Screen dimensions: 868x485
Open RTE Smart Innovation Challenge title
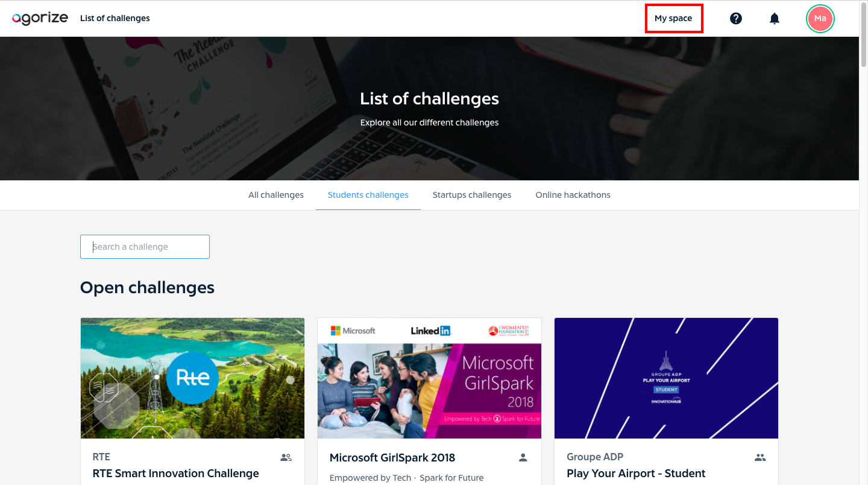coord(176,474)
